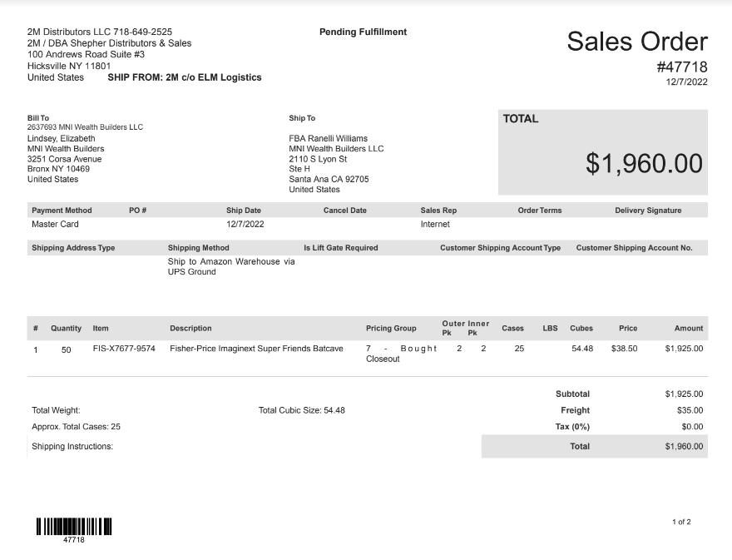Screen dimensions: 732x560
Task: Select the Payment Method column header
Action: (62, 211)
